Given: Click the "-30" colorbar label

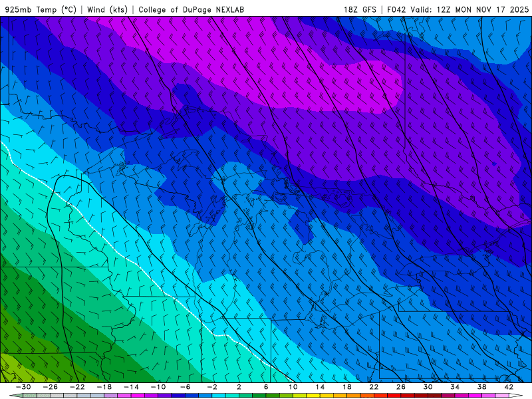Looking at the screenshot, I should click(23, 387).
